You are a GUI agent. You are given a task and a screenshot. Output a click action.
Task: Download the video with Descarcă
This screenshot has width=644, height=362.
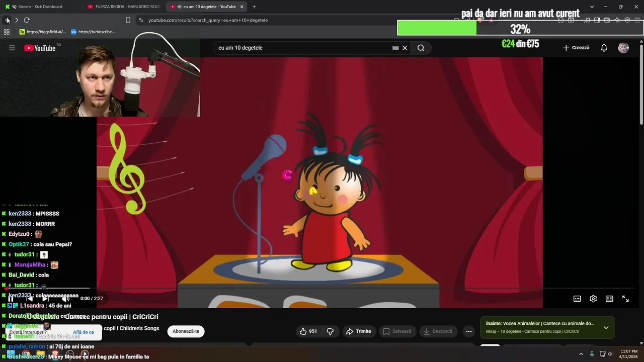pos(438,331)
